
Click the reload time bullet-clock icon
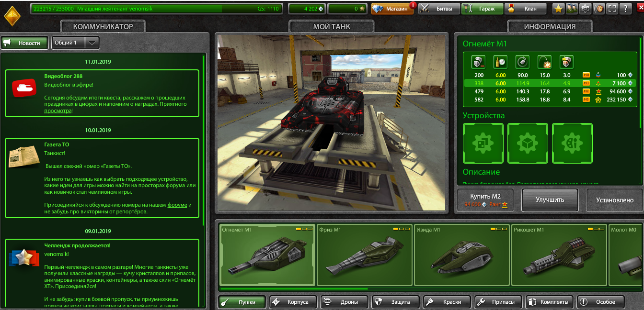pos(500,62)
